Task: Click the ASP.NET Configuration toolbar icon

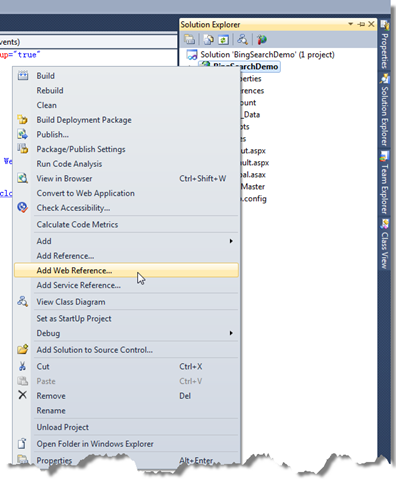Action: pyautogui.click(x=262, y=40)
